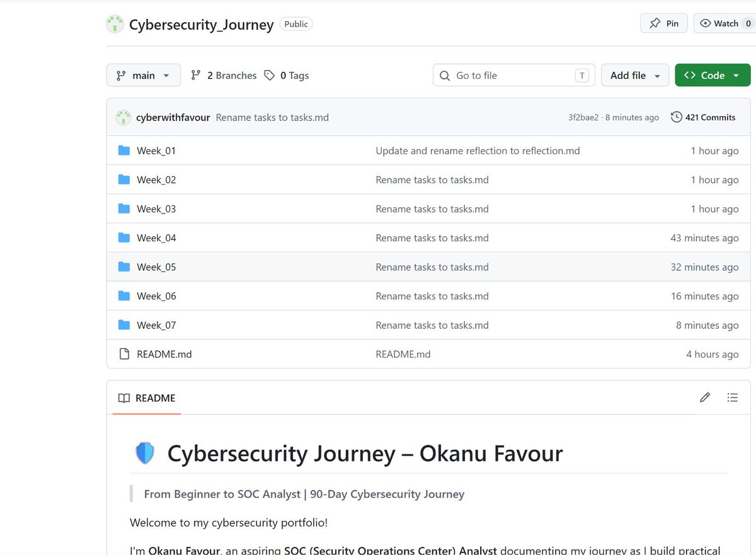This screenshot has width=756, height=555.
Task: Open the Week_05 folder name
Action: coord(156,267)
